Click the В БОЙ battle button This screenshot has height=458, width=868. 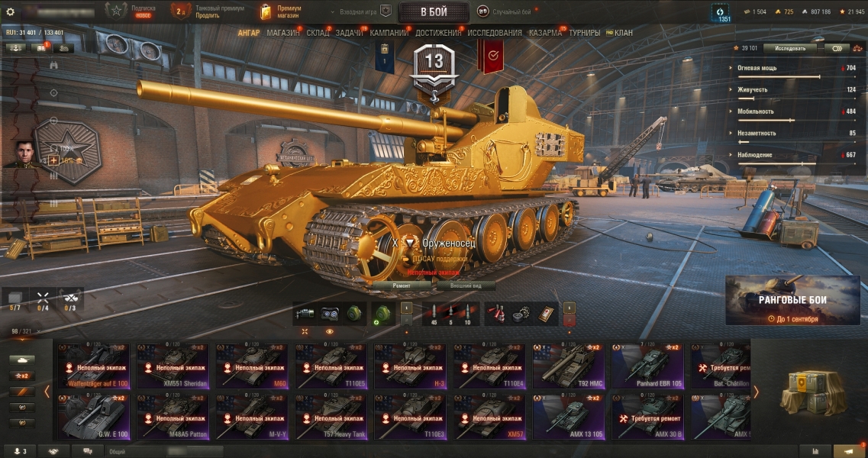point(434,11)
